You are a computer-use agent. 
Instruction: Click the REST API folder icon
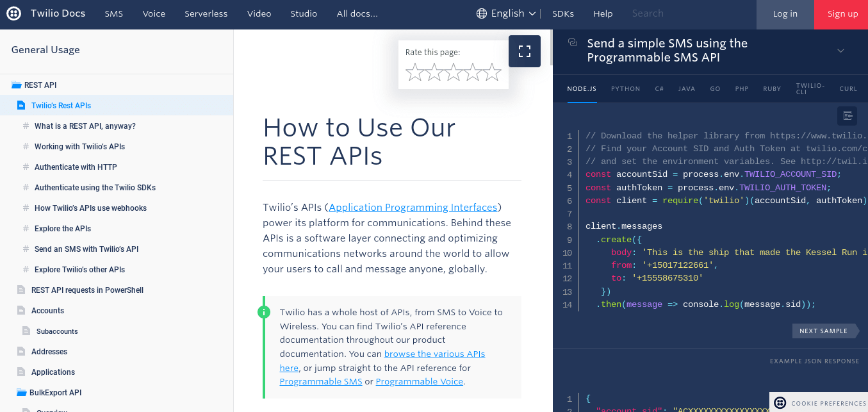point(17,85)
